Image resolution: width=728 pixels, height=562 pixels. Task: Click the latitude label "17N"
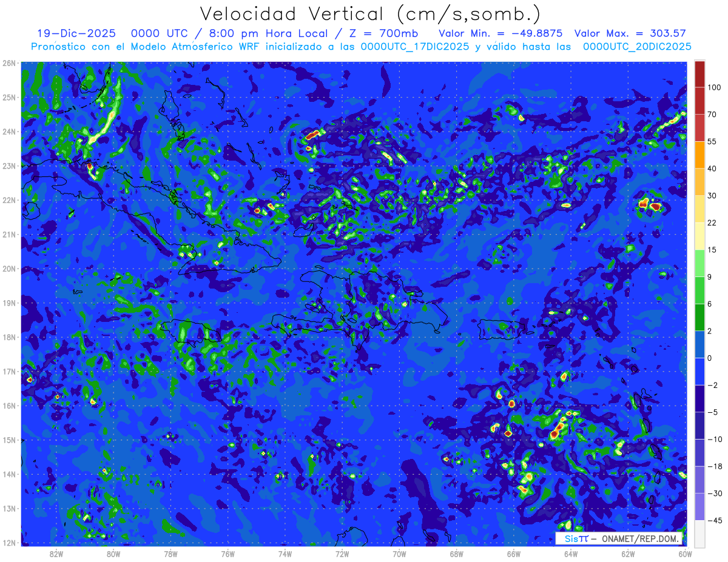point(9,372)
